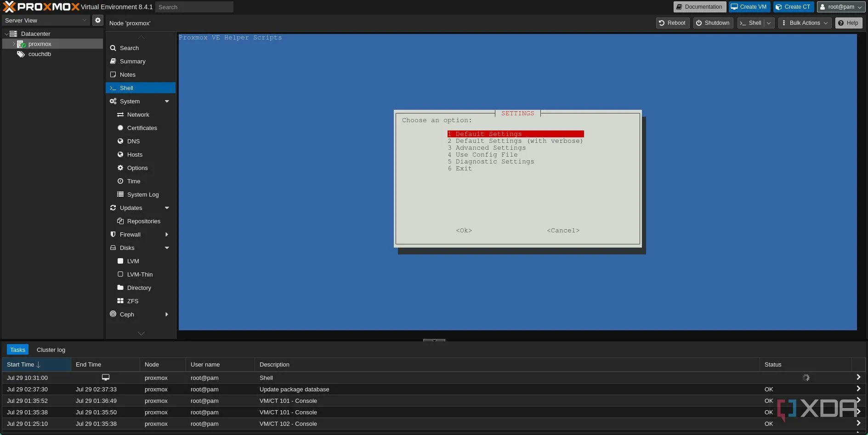Click the Summary book icon

tap(113, 61)
